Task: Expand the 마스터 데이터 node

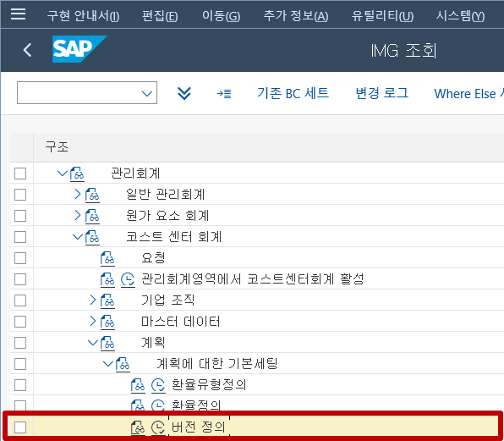Action: (x=92, y=322)
